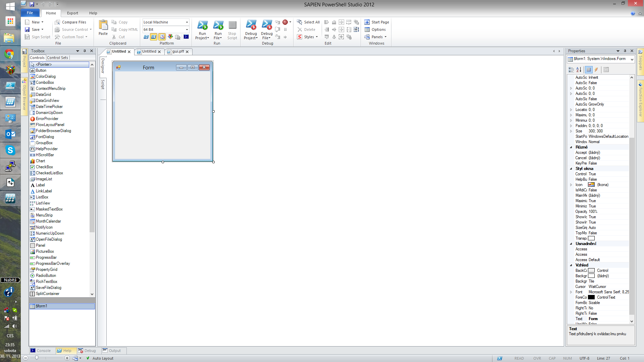Open the Object Browser side panel

[24, 97]
